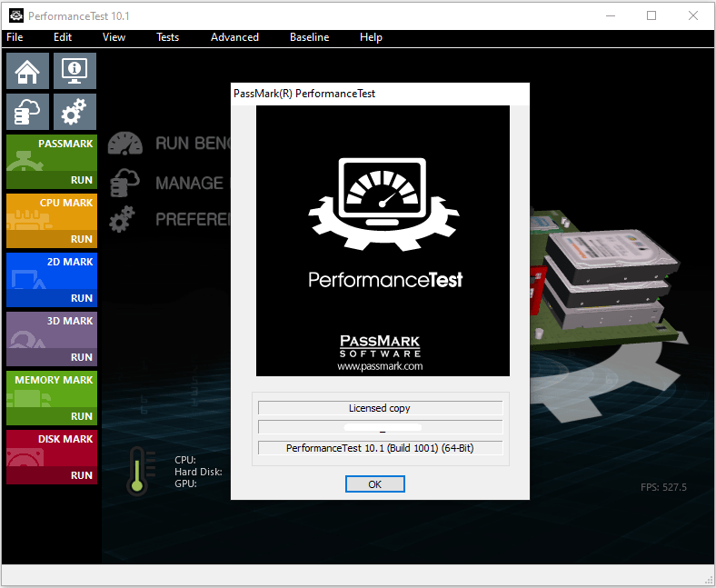Screen dimensions: 716x588
Task: Run the 3D Mark test tile
Action: [52, 339]
